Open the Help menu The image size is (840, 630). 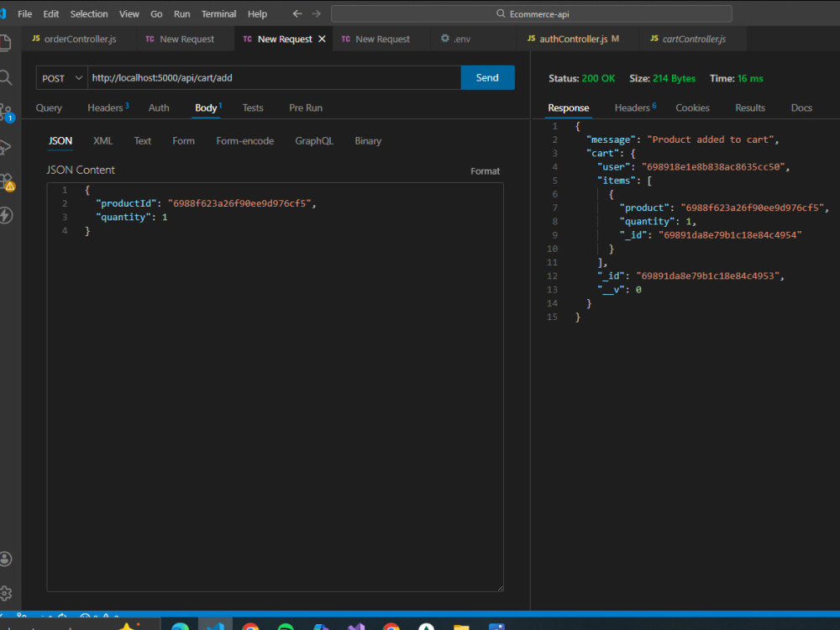[257, 14]
